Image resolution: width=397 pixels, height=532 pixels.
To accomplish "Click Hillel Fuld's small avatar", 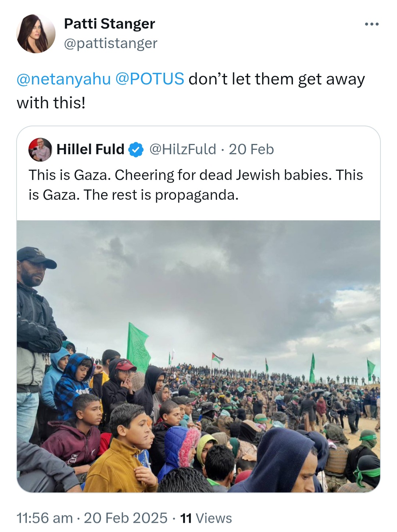I will 40,149.
